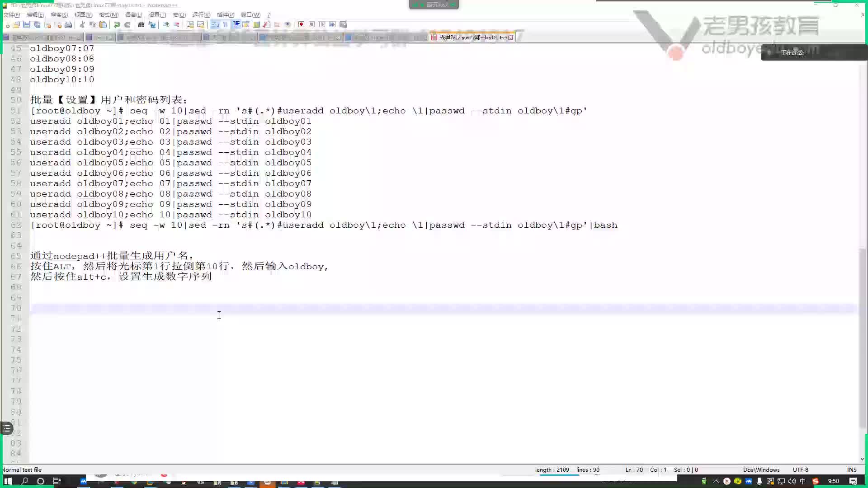Click the Sogou input S tray icon

[816, 482]
